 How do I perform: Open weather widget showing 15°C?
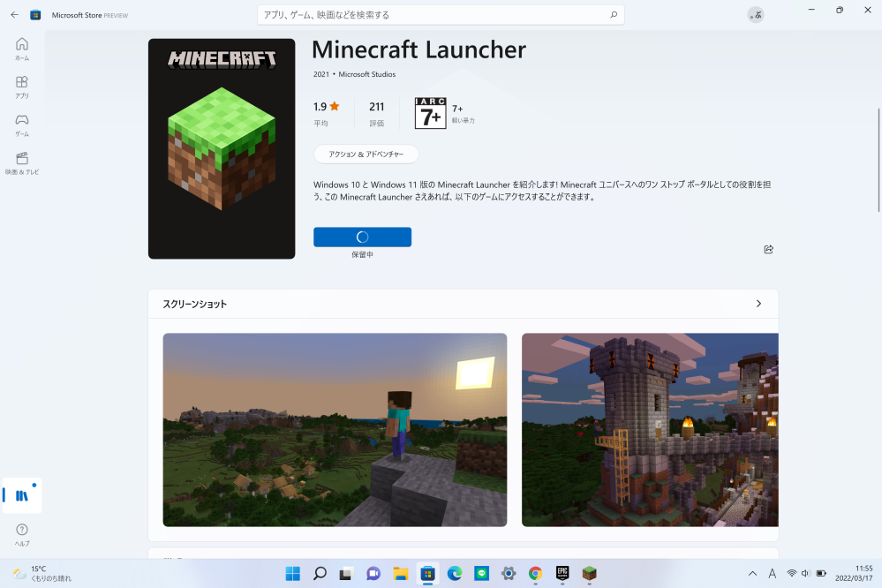point(42,573)
